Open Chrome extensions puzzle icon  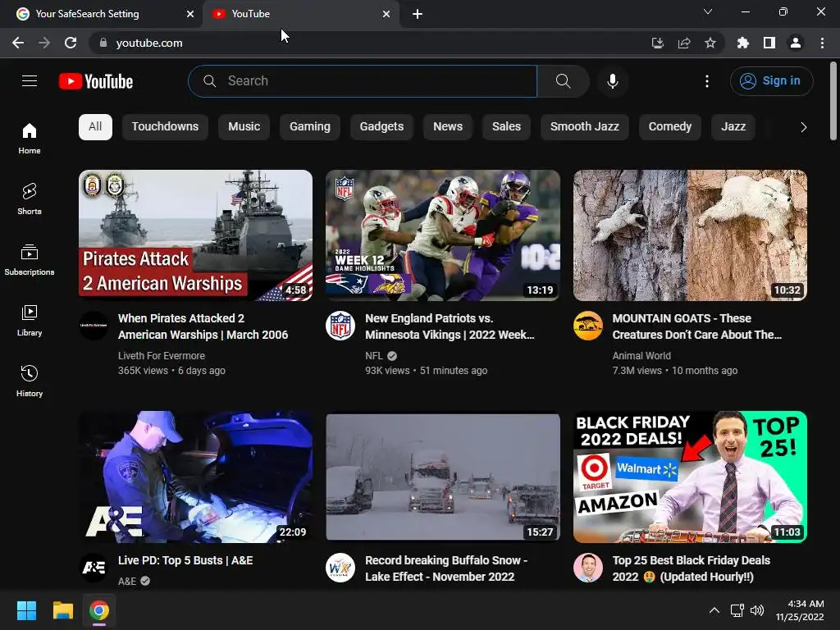coord(743,43)
